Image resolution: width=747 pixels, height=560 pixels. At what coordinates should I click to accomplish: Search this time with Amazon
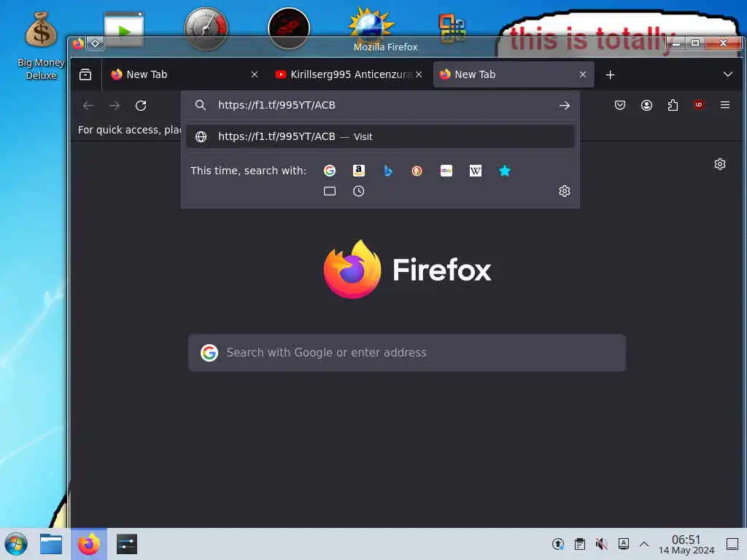click(359, 171)
